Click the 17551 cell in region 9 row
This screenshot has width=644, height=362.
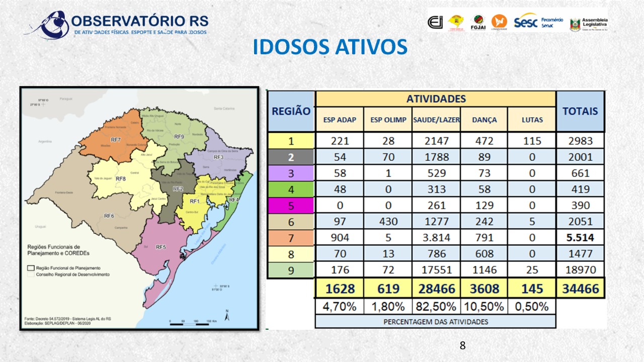(436, 269)
